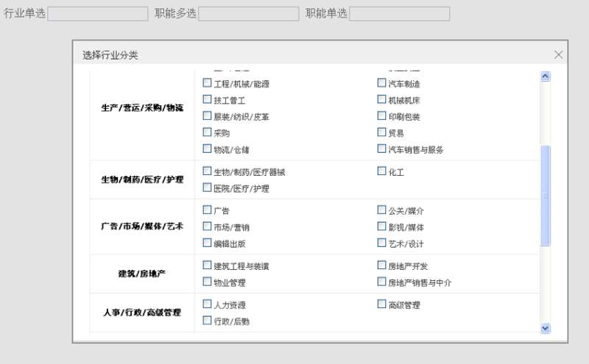
Task: Toggle the 艺术/设计 checkbox
Action: pyautogui.click(x=381, y=243)
